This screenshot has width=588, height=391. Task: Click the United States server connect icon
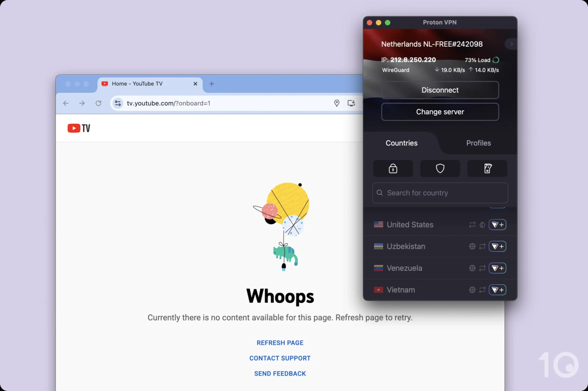497,224
